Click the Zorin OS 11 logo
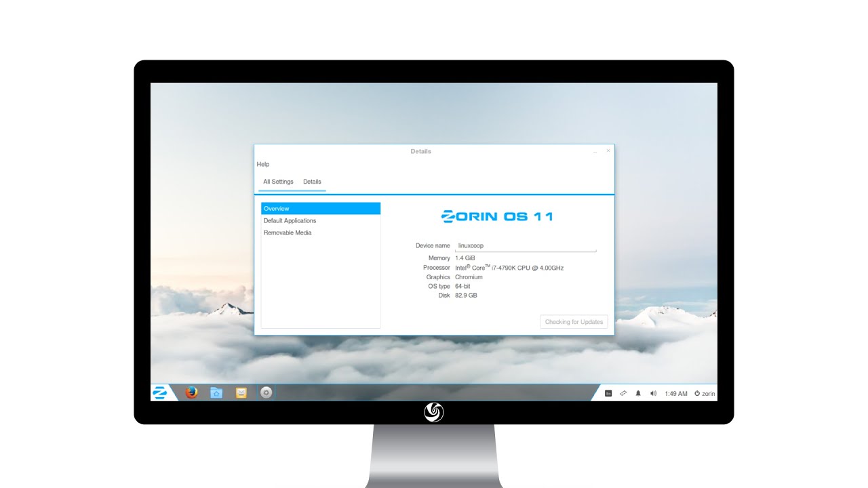This screenshot has width=868, height=488. click(497, 217)
